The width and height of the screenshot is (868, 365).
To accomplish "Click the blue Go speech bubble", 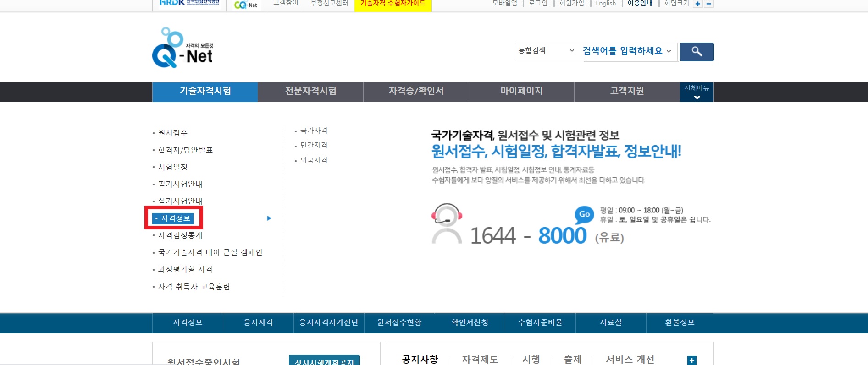I will (x=584, y=214).
